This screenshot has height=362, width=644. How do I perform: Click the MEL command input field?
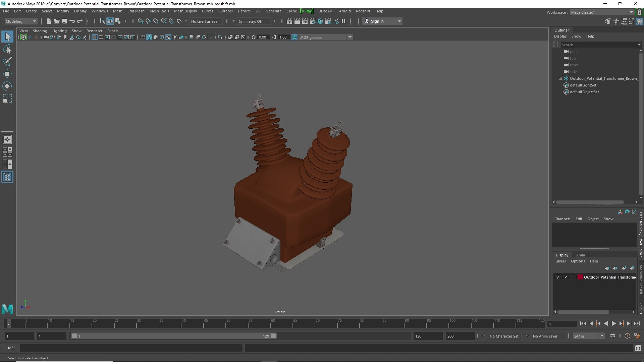tap(131, 348)
